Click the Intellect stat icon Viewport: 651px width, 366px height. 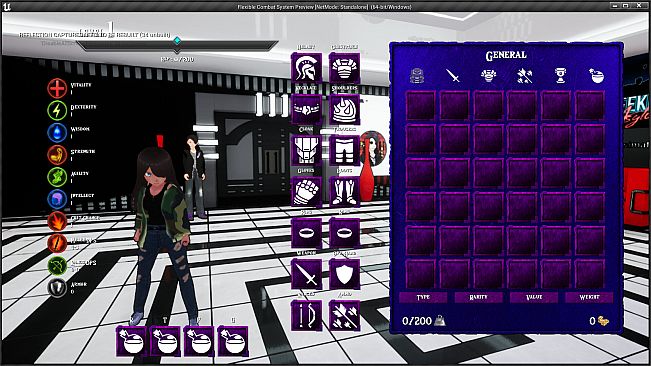click(x=57, y=199)
